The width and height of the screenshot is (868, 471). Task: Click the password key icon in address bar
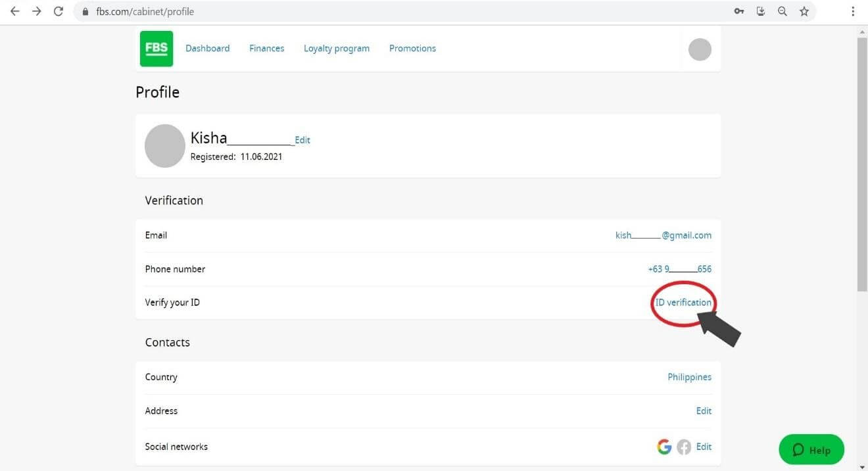pyautogui.click(x=738, y=11)
